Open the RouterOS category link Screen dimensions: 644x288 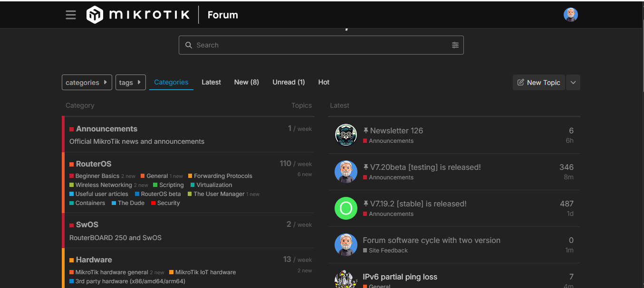pyautogui.click(x=94, y=164)
